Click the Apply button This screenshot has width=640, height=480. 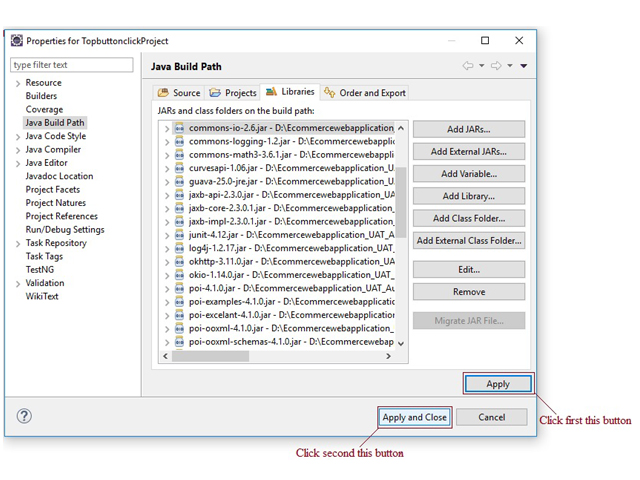tap(498, 384)
